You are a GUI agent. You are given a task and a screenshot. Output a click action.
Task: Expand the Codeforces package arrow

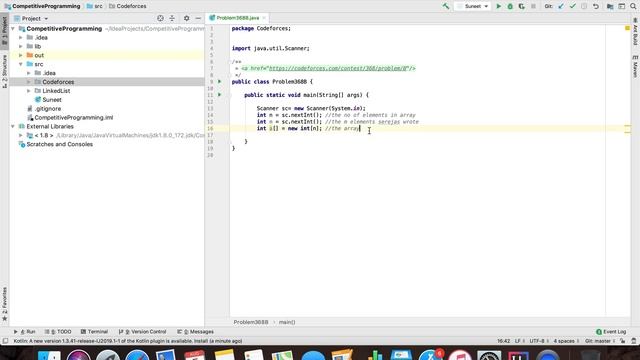(x=29, y=82)
